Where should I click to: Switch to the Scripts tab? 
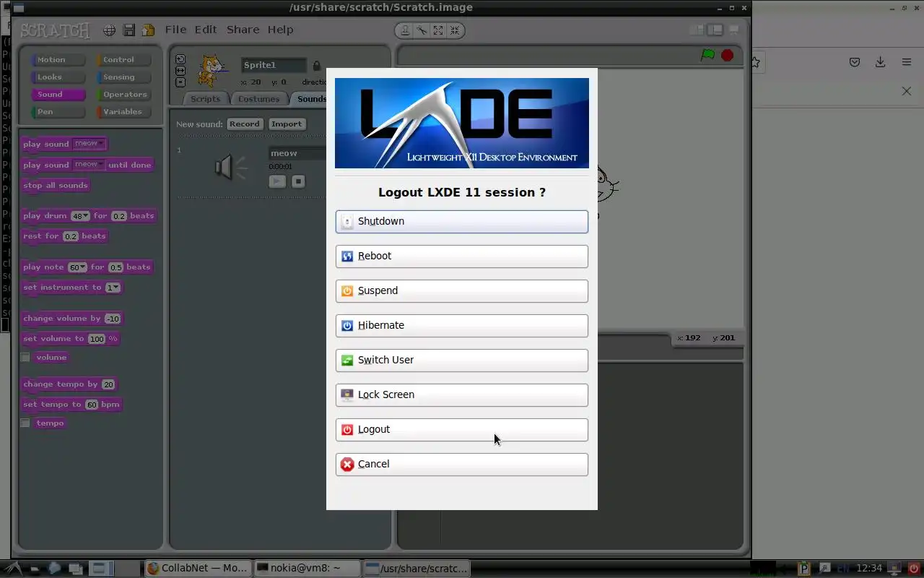pyautogui.click(x=206, y=99)
